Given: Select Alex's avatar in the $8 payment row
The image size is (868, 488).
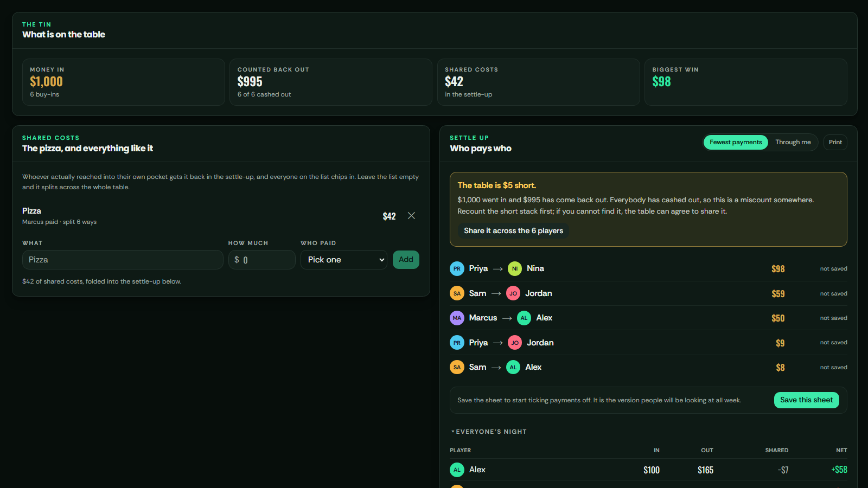Looking at the screenshot, I should [x=513, y=367].
